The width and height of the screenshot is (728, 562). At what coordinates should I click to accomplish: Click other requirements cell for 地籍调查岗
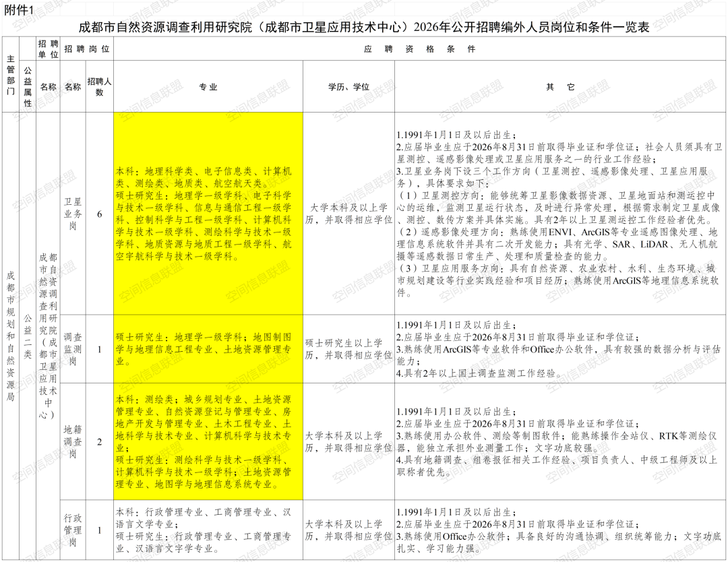click(x=560, y=441)
